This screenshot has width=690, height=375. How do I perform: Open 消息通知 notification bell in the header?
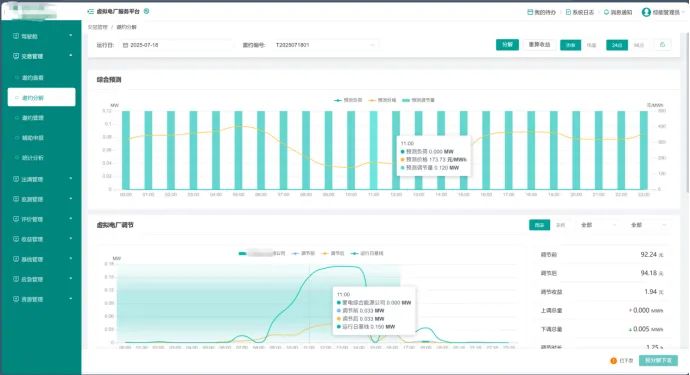click(606, 12)
